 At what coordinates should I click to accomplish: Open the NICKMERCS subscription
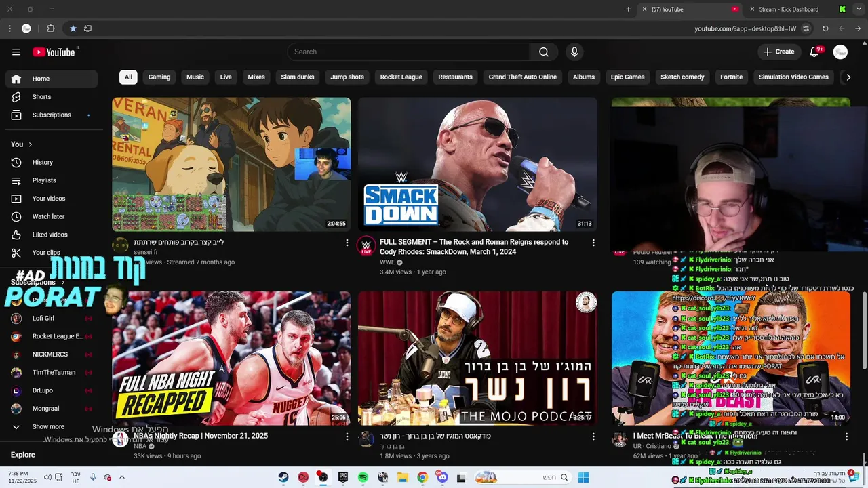pos(52,354)
